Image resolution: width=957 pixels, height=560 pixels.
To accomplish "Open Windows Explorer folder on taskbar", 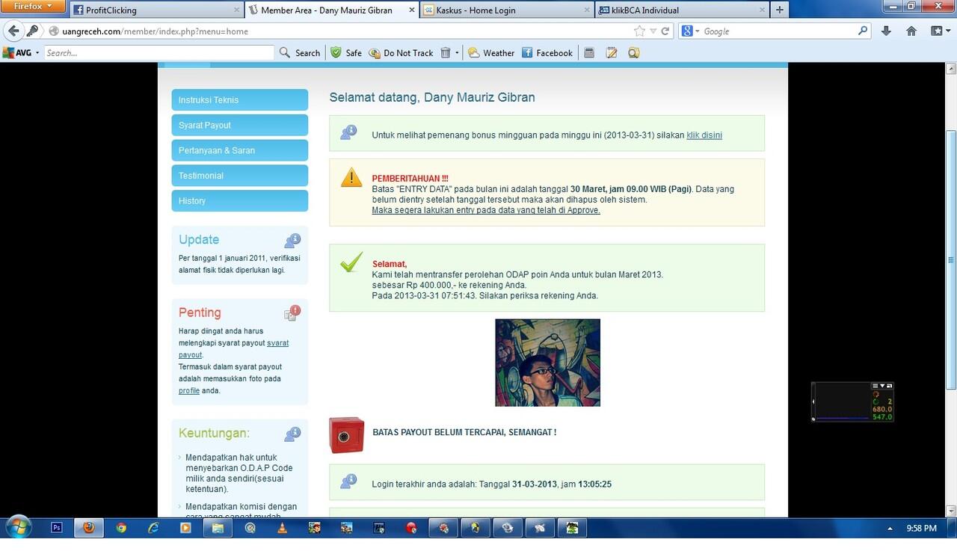I will (x=218, y=527).
